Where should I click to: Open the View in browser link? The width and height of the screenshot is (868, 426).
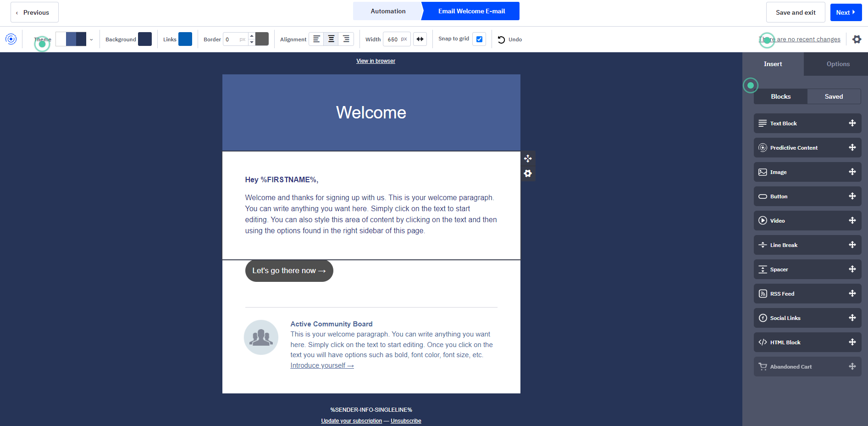(x=376, y=61)
